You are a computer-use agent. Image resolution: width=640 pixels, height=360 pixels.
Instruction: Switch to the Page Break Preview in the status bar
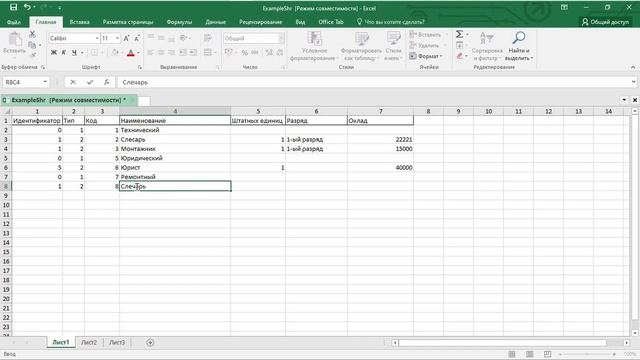(x=547, y=354)
